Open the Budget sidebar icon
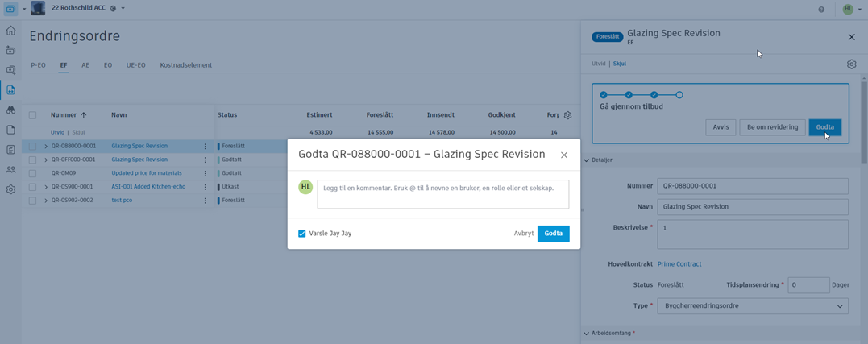 [10, 50]
